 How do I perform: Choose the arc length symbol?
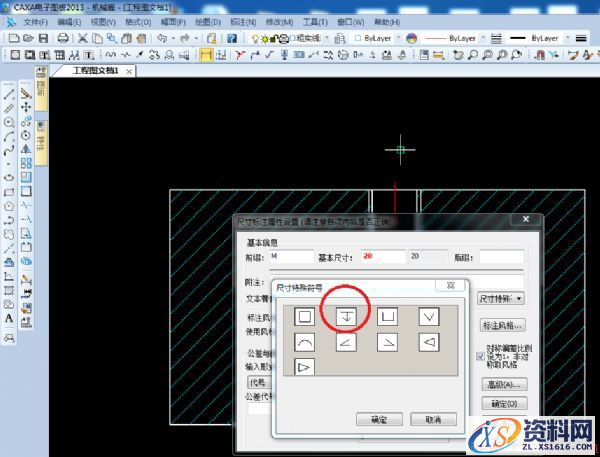[x=305, y=342]
